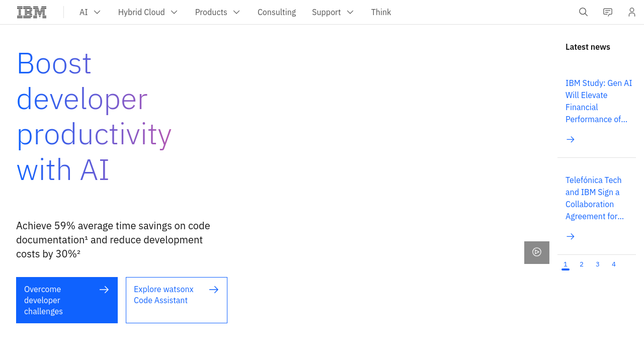Click arrow icon in Overcome developer challenges button
Viewport: 644px width, 362px height.
[x=104, y=290]
